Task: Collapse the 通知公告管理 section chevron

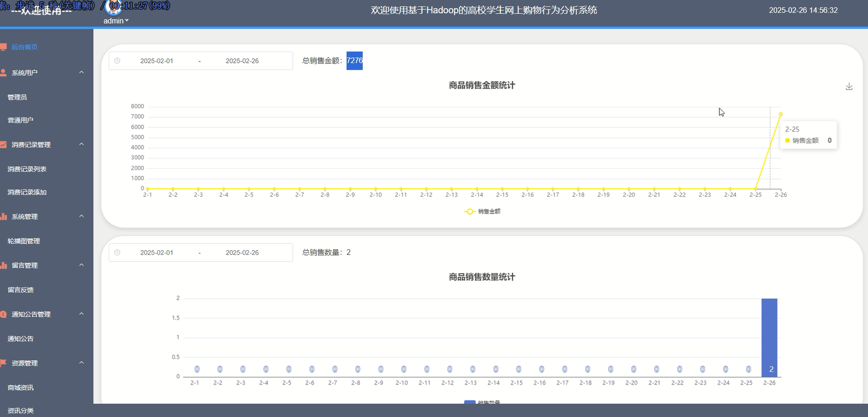Action: point(82,314)
